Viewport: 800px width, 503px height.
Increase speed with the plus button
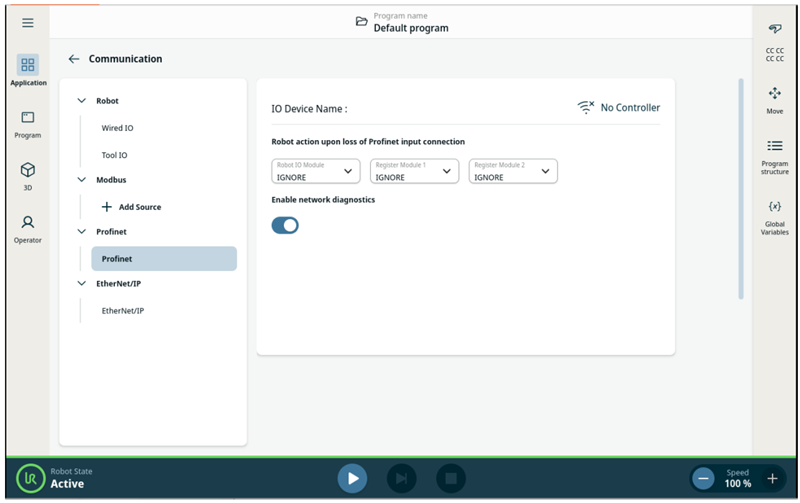click(x=771, y=478)
